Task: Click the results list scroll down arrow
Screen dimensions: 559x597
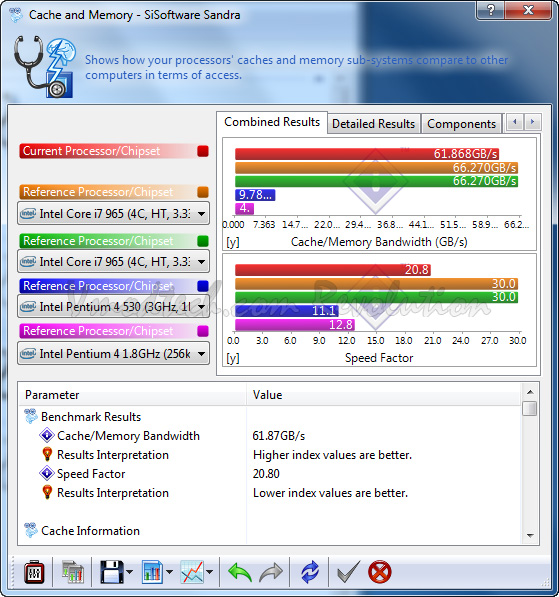Action: 530,536
